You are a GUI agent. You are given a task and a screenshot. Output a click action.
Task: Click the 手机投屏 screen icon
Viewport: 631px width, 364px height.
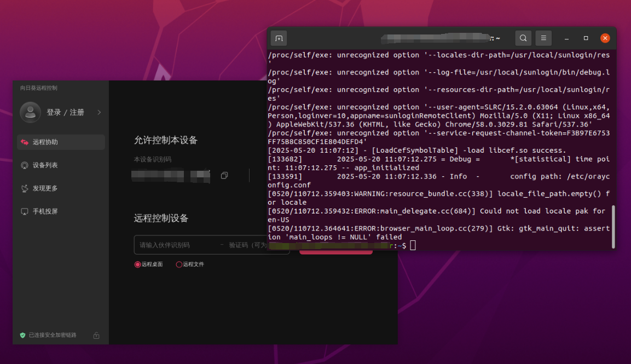point(24,211)
